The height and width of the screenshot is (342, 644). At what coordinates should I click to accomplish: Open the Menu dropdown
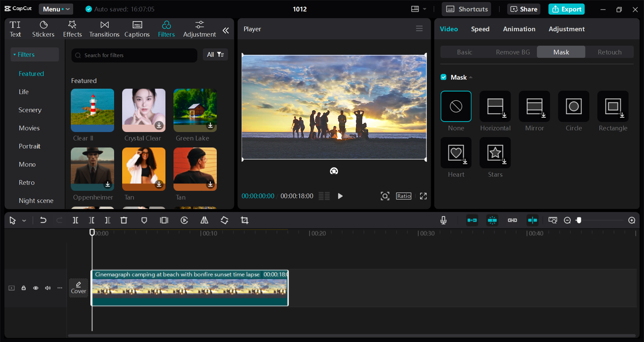56,9
